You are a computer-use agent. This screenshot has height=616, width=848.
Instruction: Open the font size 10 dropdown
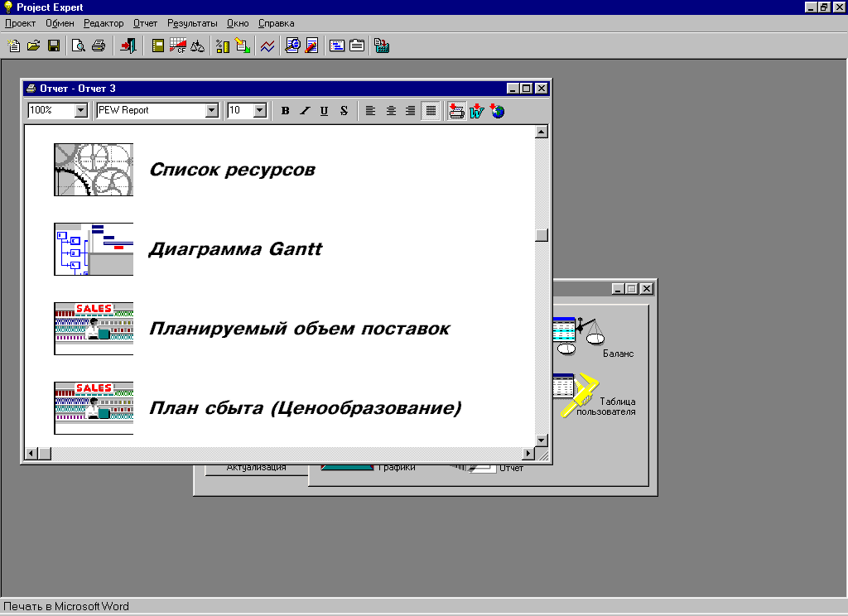[260, 110]
